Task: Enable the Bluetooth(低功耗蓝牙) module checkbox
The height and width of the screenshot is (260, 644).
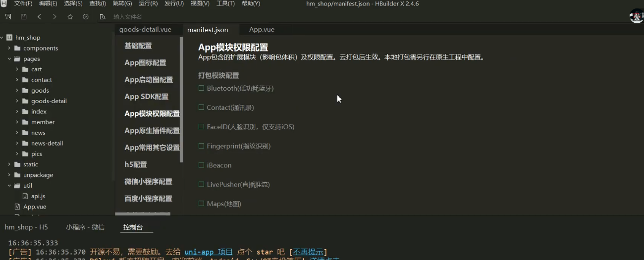Action: (201, 88)
